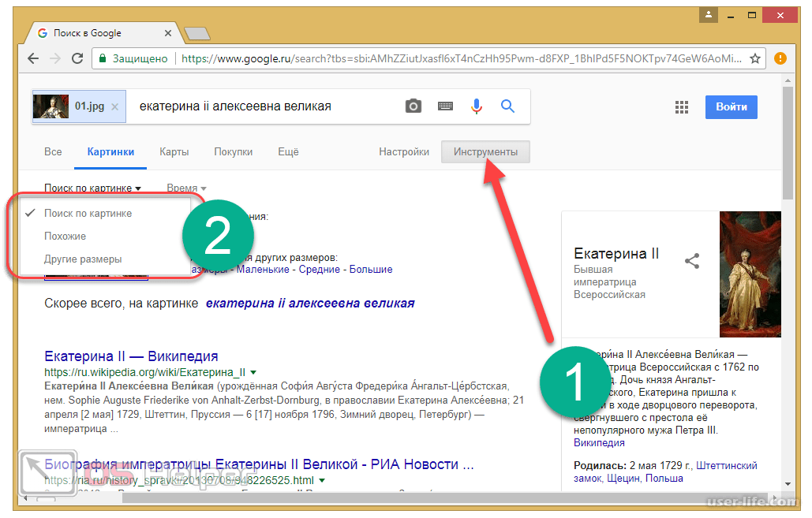Open the orange warning icon in toolbar
This screenshot has width=812, height=518.
(x=780, y=58)
